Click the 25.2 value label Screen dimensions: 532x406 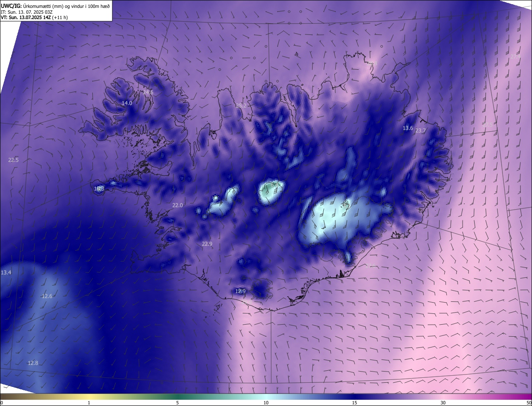coord(241,105)
